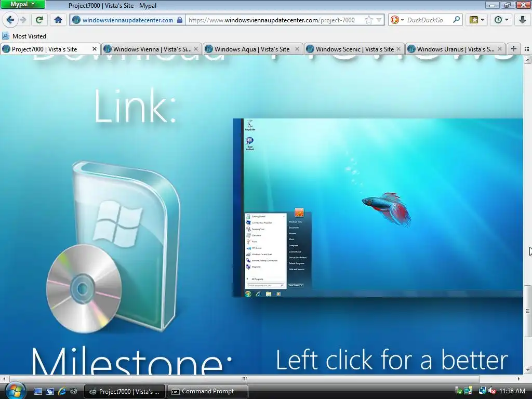Bookmark this page with the star icon
The width and height of the screenshot is (532, 399).
click(368, 20)
